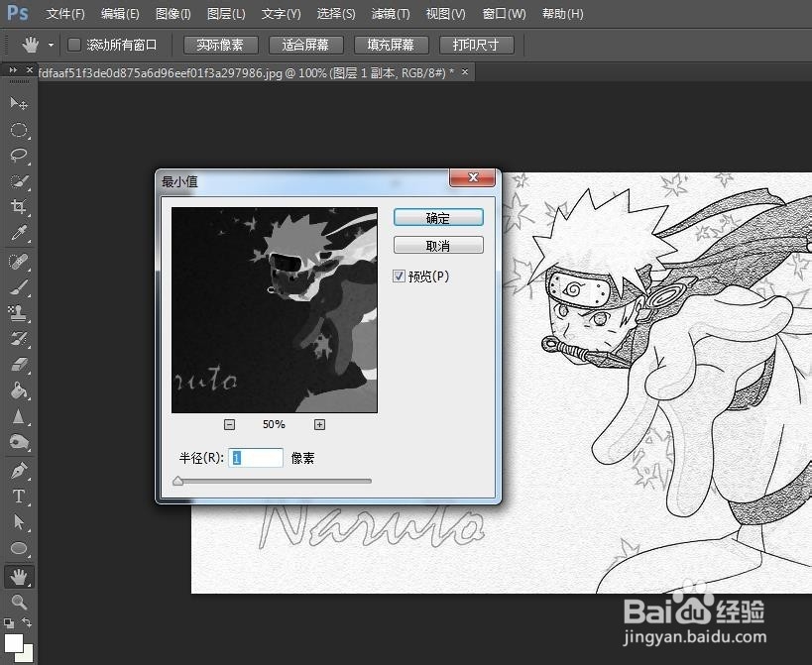This screenshot has height=665, width=812.
Task: Open the Hand tool preset dropdown arrow
Action: coord(51,45)
